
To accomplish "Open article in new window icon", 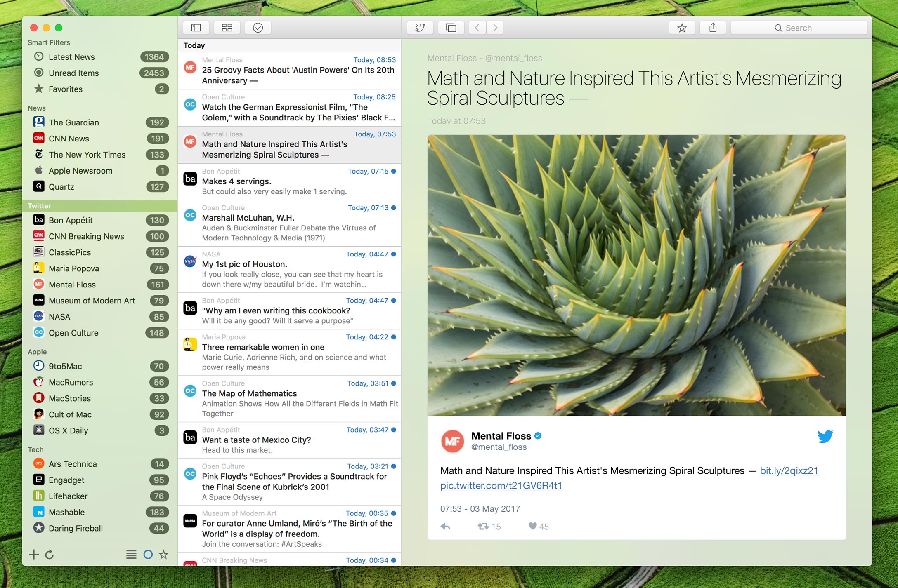I will pos(451,28).
